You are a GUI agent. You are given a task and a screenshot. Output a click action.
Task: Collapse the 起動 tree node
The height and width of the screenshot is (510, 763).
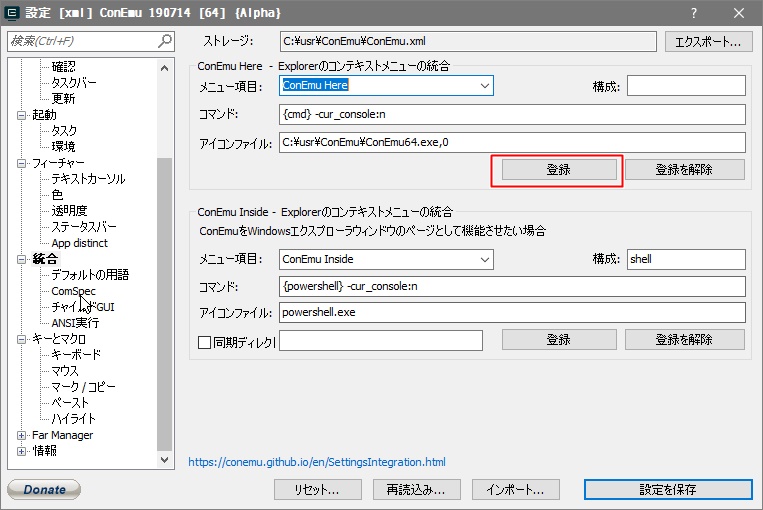21,115
